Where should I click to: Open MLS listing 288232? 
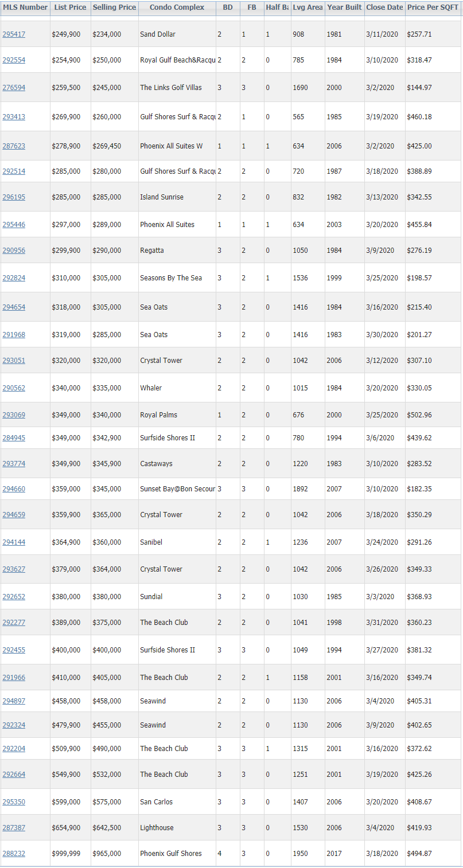pyautogui.click(x=14, y=854)
